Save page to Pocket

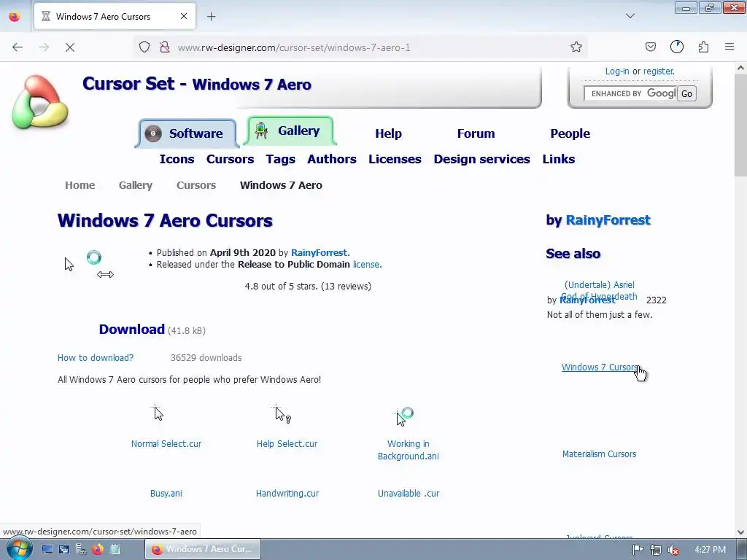click(650, 47)
